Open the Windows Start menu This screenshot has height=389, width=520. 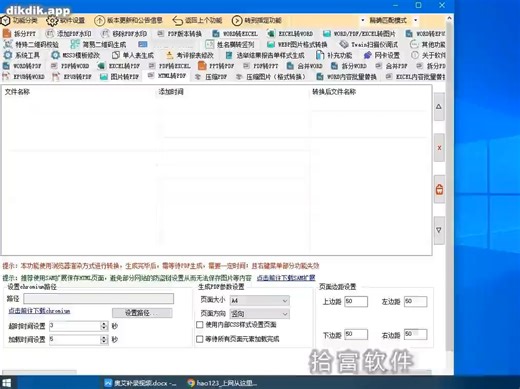pyautogui.click(x=7, y=383)
